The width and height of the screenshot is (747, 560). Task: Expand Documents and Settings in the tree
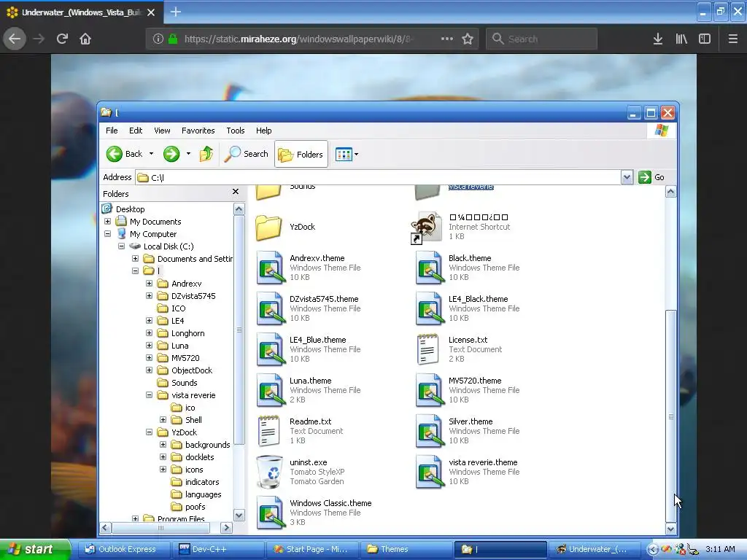135,259
